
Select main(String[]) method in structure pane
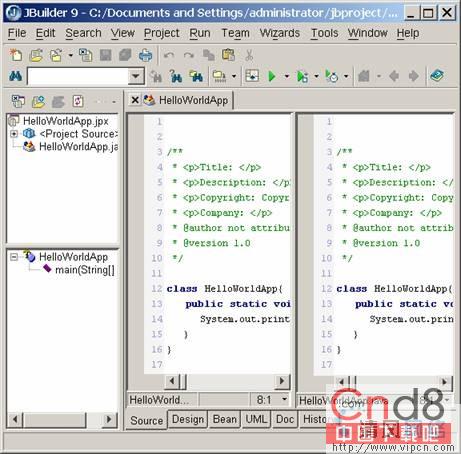tap(85, 270)
